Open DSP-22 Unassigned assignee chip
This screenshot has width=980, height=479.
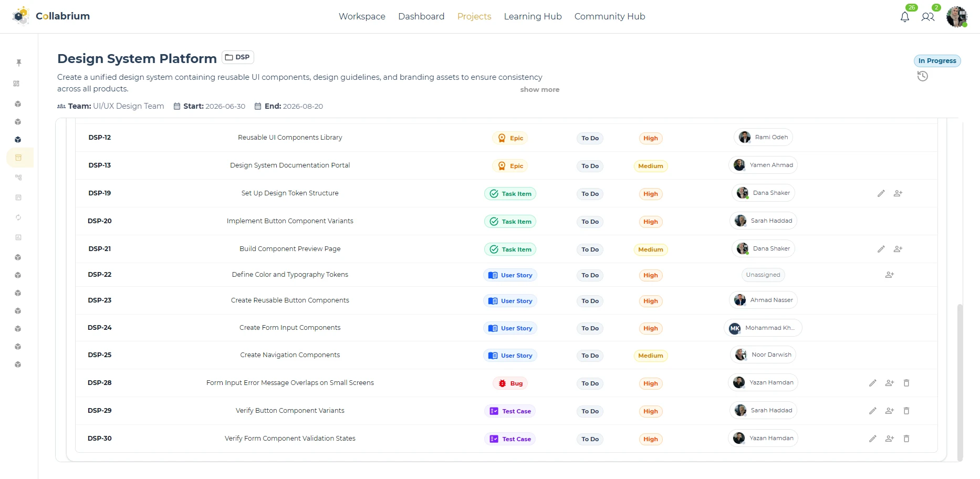coord(763,275)
